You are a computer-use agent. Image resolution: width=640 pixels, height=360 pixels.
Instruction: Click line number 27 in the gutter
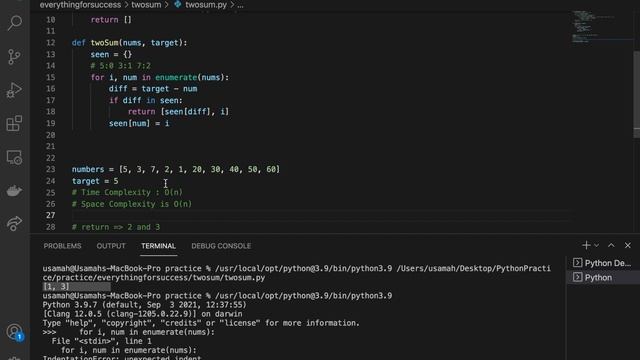click(50, 215)
